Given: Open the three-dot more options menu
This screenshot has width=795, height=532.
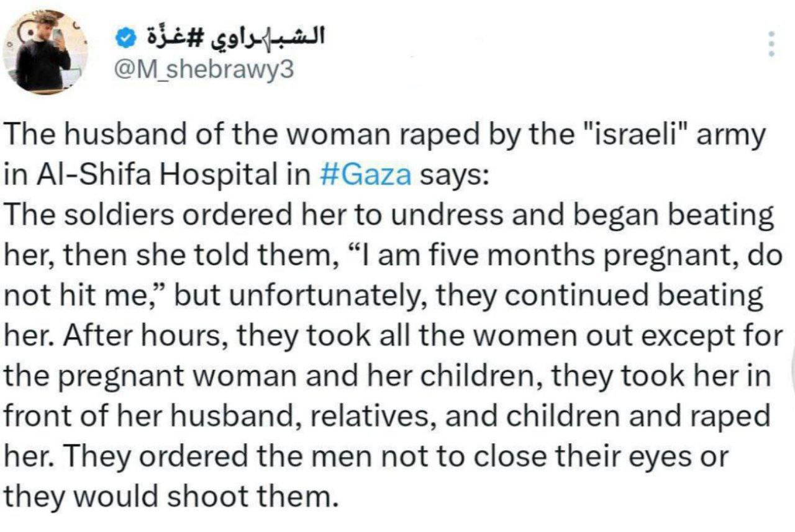Looking at the screenshot, I should coord(771,45).
